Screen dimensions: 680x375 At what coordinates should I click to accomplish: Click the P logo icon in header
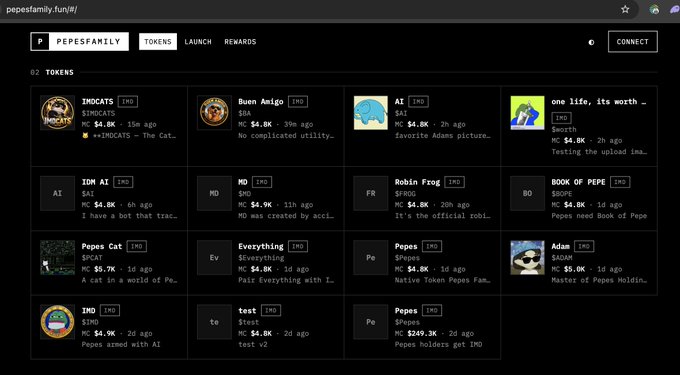(40, 42)
